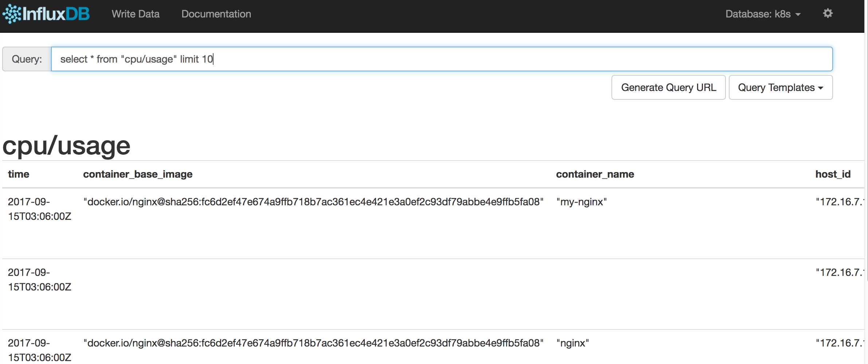The height and width of the screenshot is (364, 868).
Task: Open the Documentation link in navbar
Action: 216,14
